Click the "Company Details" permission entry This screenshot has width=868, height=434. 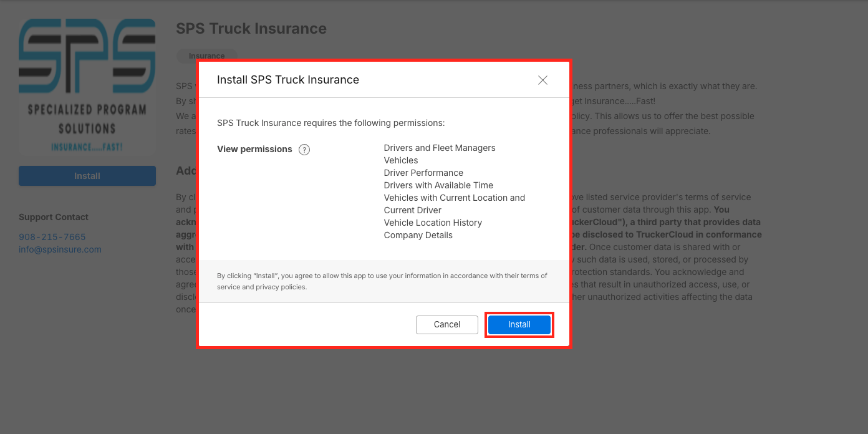tap(418, 235)
